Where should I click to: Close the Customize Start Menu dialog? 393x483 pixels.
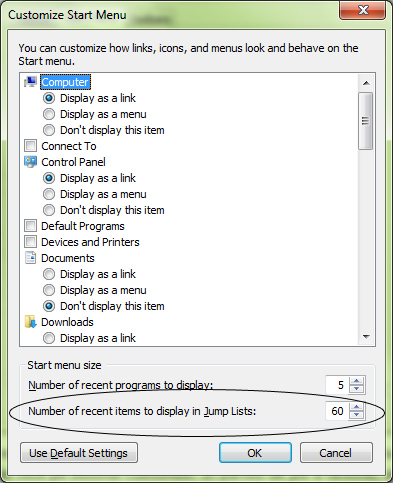[362, 10]
